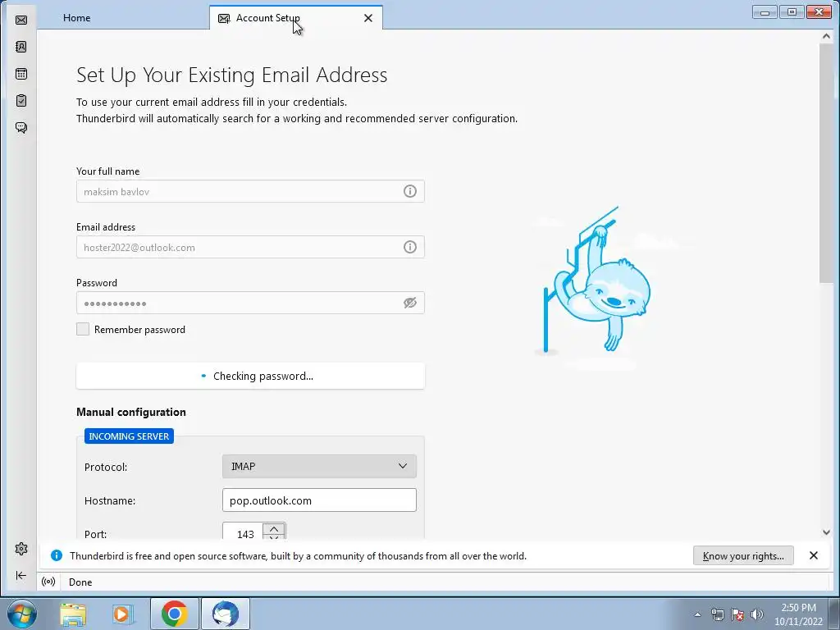Click the taskbar clock showing 2:50 PM
The width and height of the screenshot is (840, 630).
coord(798,614)
